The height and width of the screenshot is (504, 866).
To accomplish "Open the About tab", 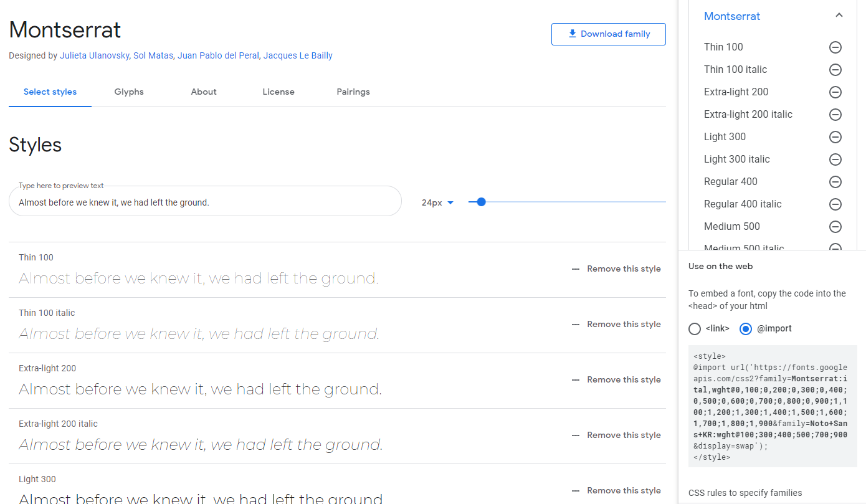I will 204,92.
